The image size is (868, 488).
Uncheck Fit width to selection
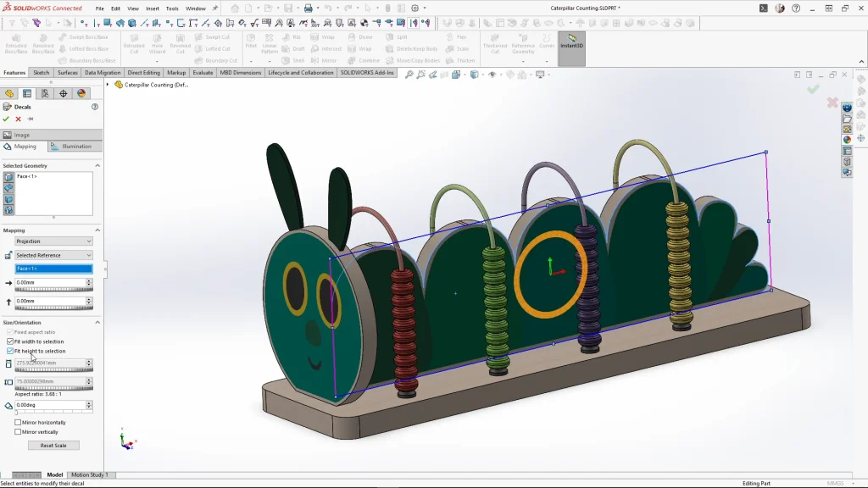10,341
